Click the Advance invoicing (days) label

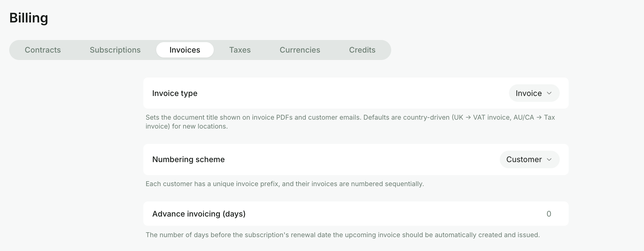[x=199, y=214]
